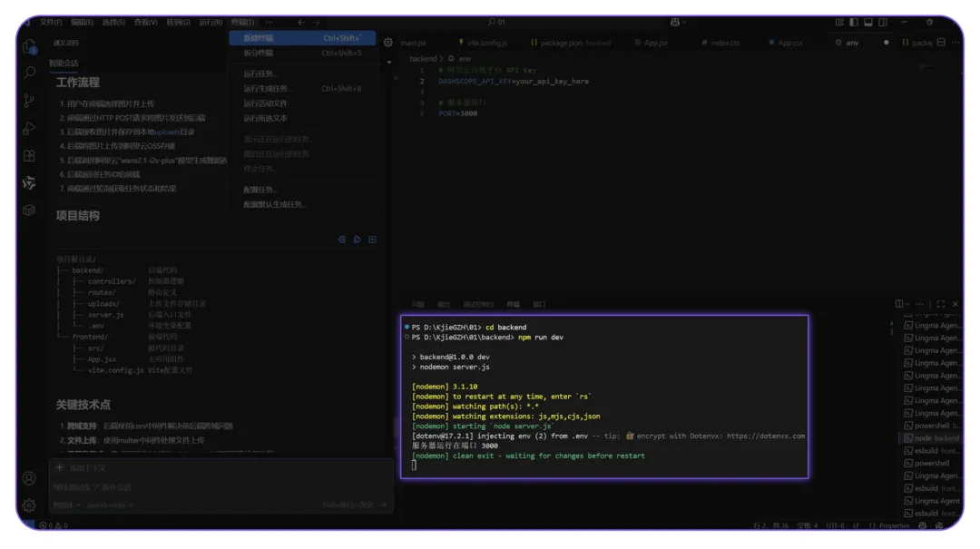
Task: Open the Accounts icon in activity bar
Action: (x=29, y=478)
